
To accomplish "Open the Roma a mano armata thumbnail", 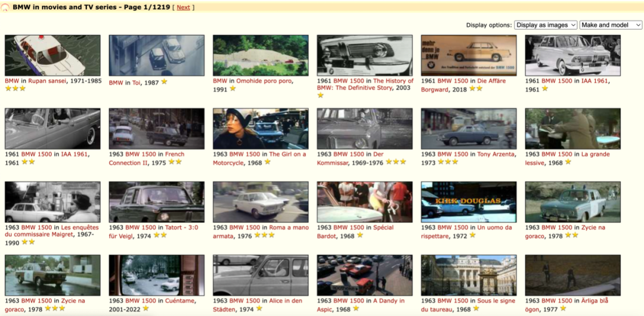I will click(x=261, y=202).
